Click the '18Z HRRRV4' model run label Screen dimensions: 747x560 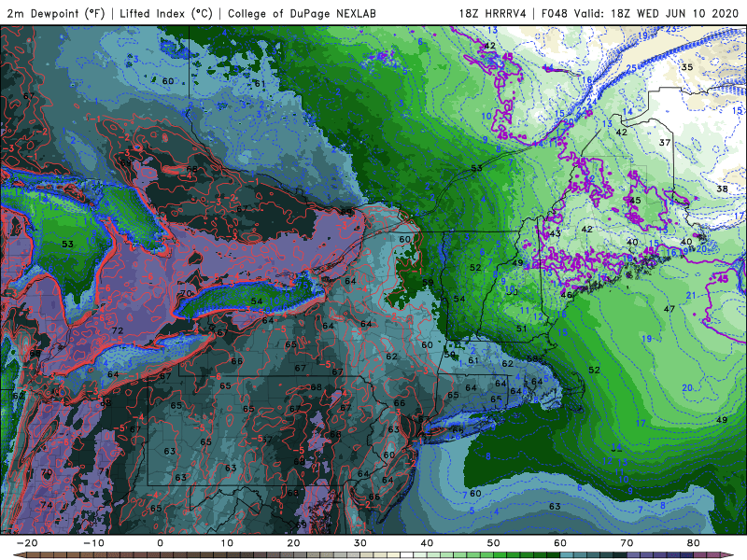(493, 13)
